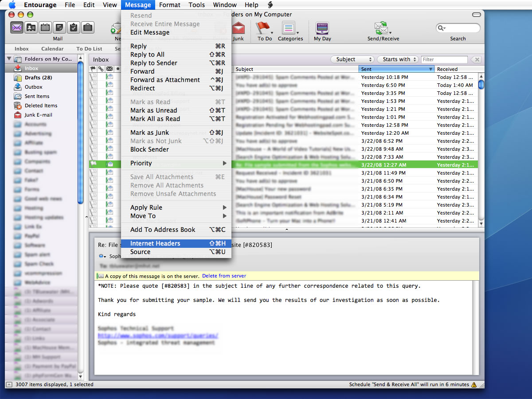
Task: Click the status bar toggle button bottom-left
Action: (9, 384)
